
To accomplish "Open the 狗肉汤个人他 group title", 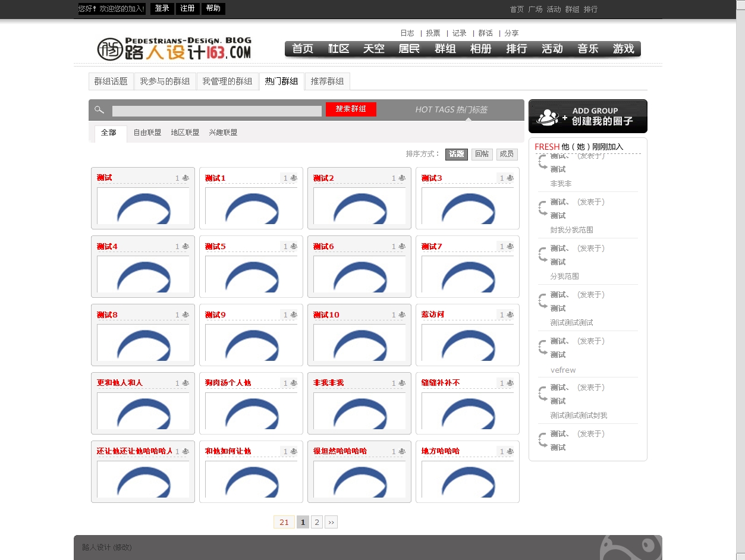I will pyautogui.click(x=228, y=383).
